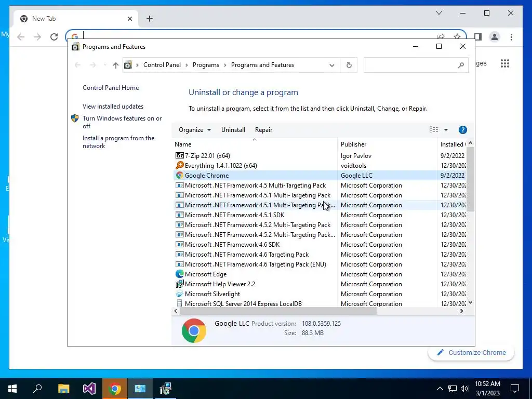Click the Igor Pavlov publisher cell

point(356,156)
